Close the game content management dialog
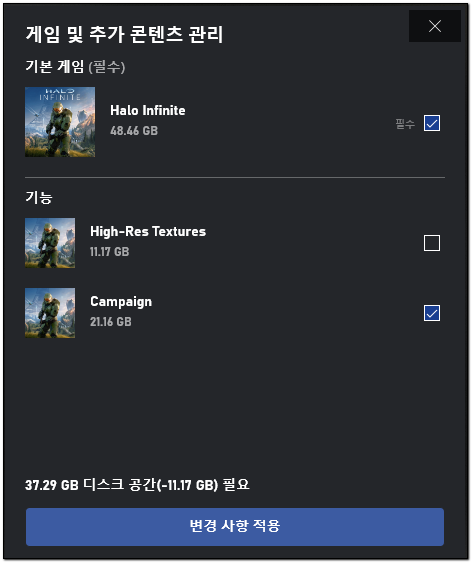 coord(435,26)
